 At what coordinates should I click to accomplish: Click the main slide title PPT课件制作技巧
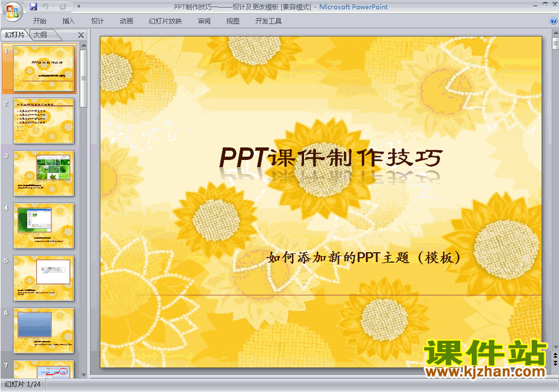331,157
